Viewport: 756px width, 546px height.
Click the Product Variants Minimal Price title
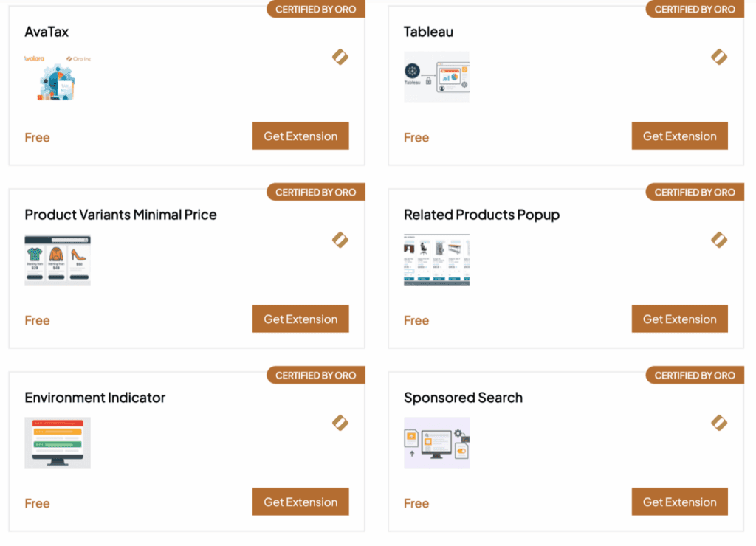tap(120, 215)
